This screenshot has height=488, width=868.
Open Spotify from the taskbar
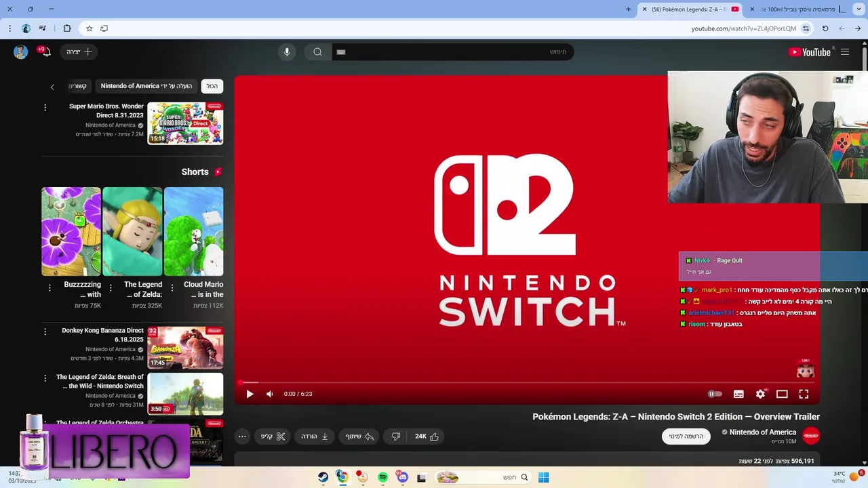tap(382, 477)
